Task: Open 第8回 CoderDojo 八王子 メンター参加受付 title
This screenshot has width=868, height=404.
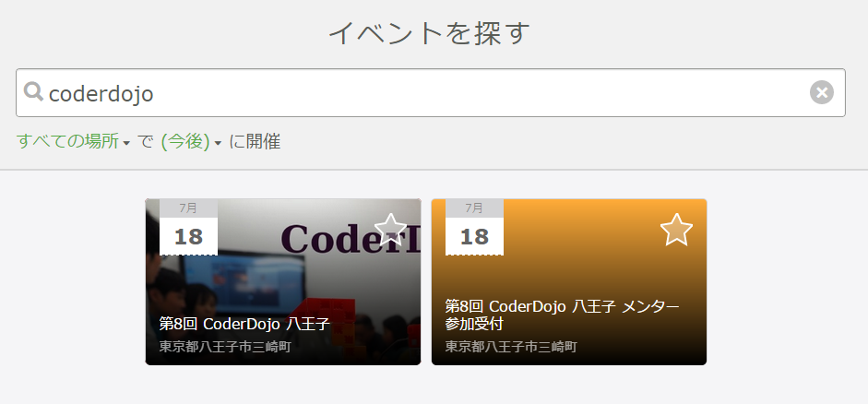Action: 562,315
